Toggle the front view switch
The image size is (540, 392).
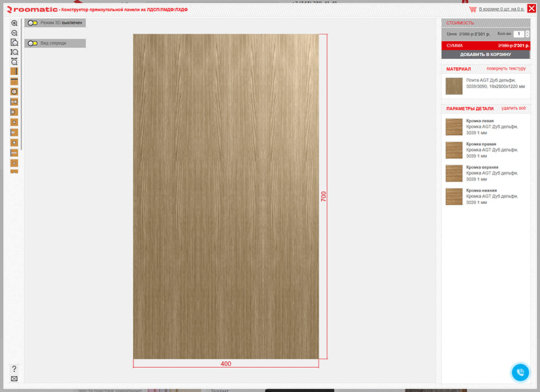33,43
